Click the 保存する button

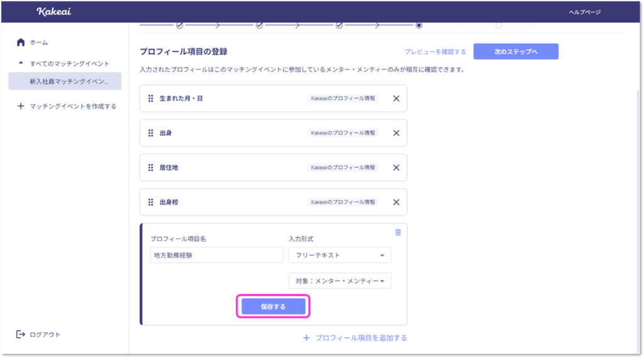(x=273, y=306)
